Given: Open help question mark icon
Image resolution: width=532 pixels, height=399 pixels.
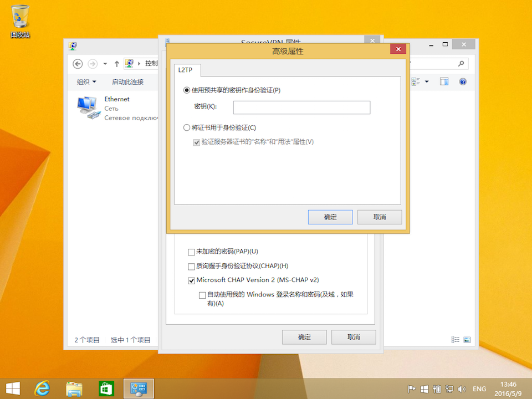Looking at the screenshot, I should [x=462, y=81].
